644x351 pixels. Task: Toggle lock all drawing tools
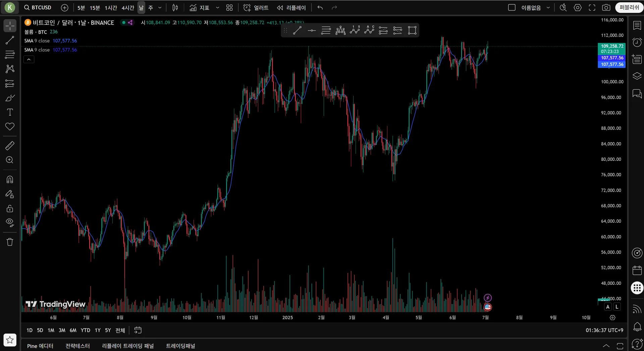pos(10,208)
